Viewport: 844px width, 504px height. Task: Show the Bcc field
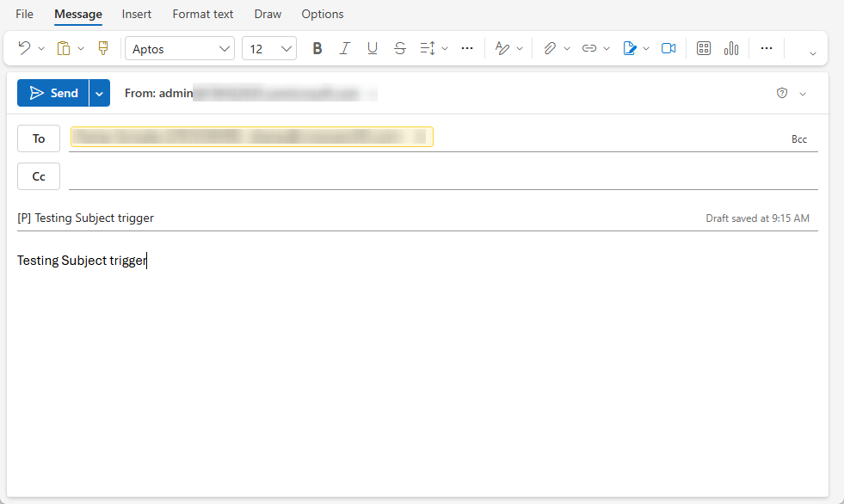[799, 139]
